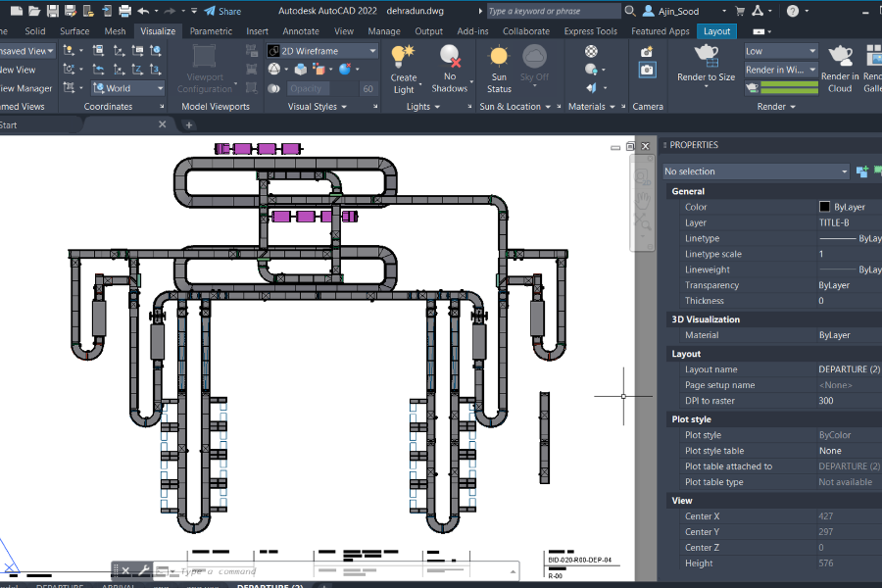The width and height of the screenshot is (882, 588).
Task: Click the Share button
Action: pos(222,11)
